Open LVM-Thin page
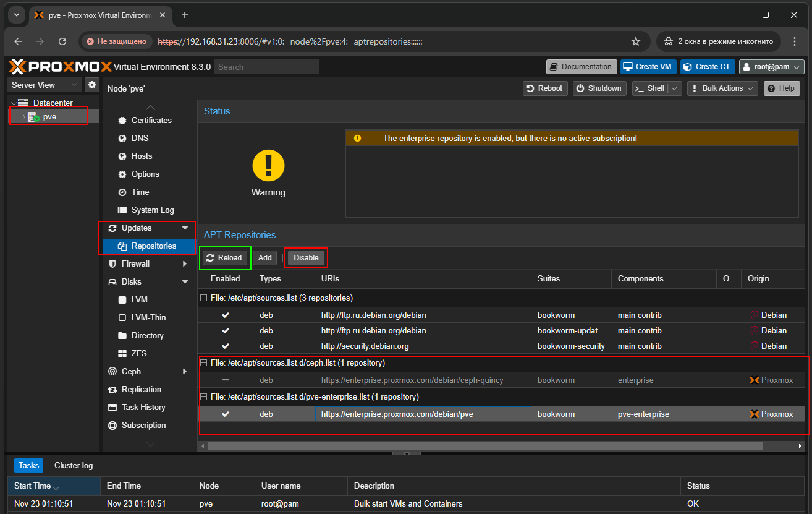 [148, 317]
